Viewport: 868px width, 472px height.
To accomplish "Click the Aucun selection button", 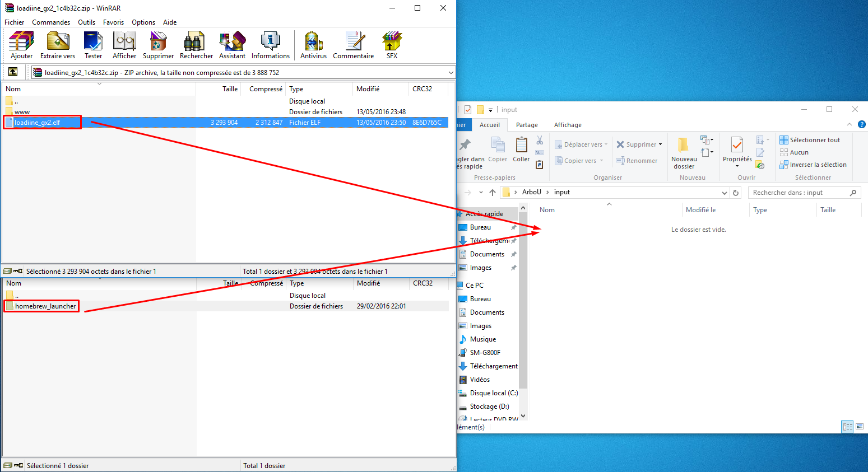I will click(x=794, y=152).
